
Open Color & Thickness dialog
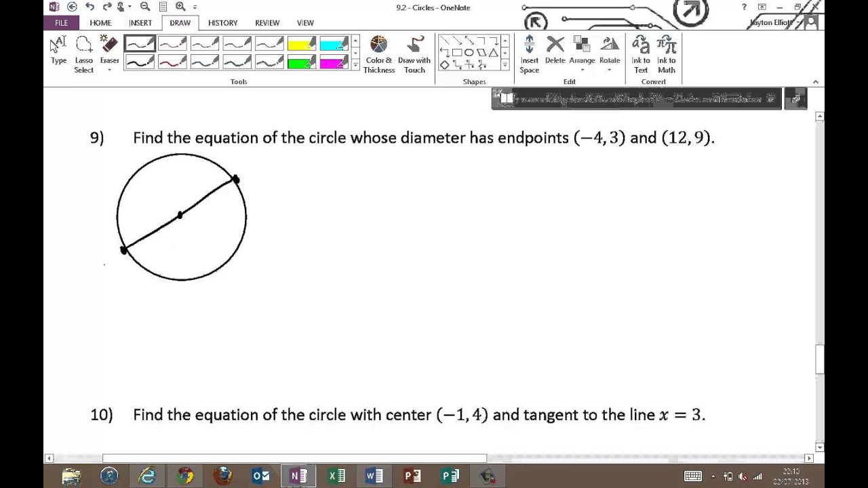point(379,54)
